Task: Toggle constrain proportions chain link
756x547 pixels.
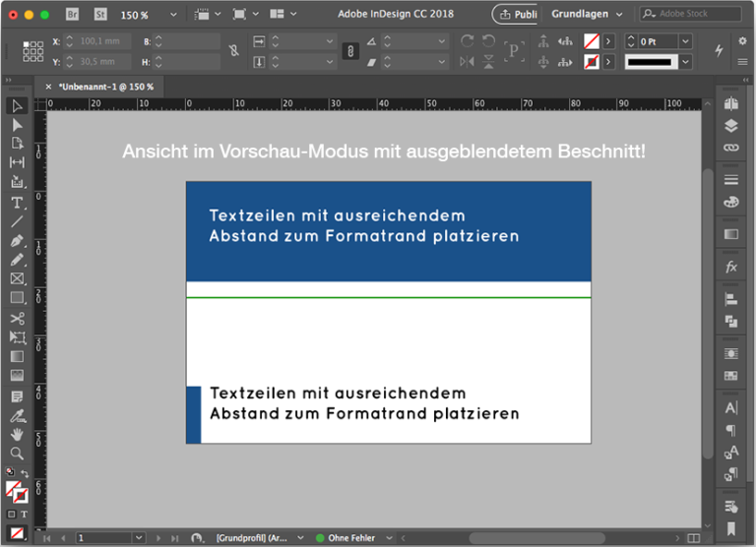Action: 233,51
